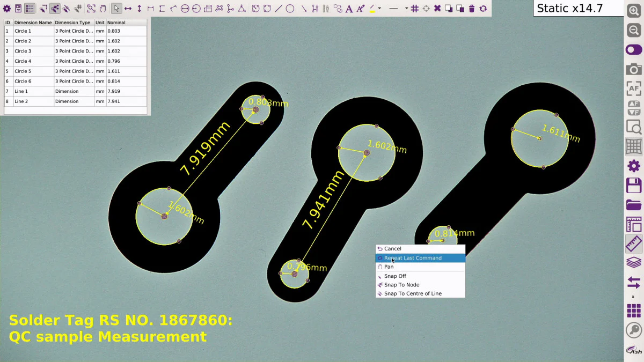Trigger autofocus with the AF icon
The width and height of the screenshot is (644, 362).
point(634,88)
